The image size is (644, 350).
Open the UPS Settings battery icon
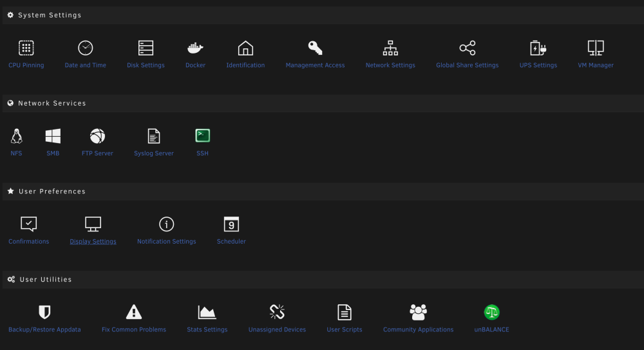(538, 48)
